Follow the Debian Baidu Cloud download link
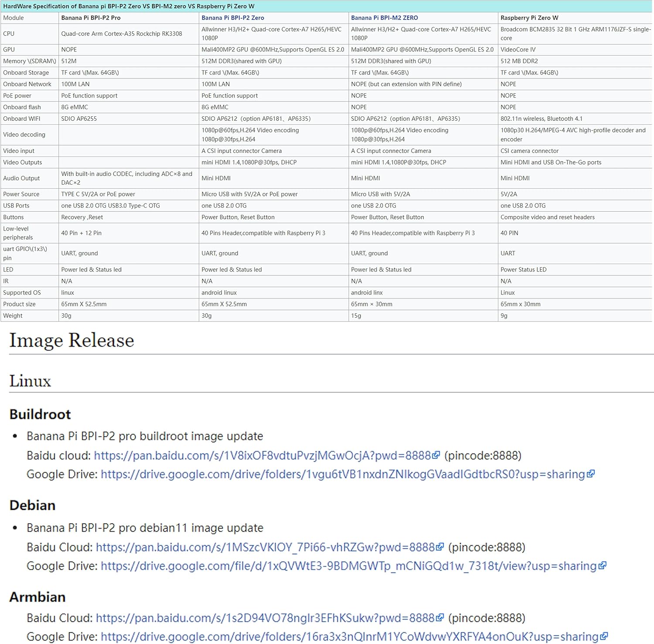This screenshot has height=644, width=654. (x=265, y=547)
